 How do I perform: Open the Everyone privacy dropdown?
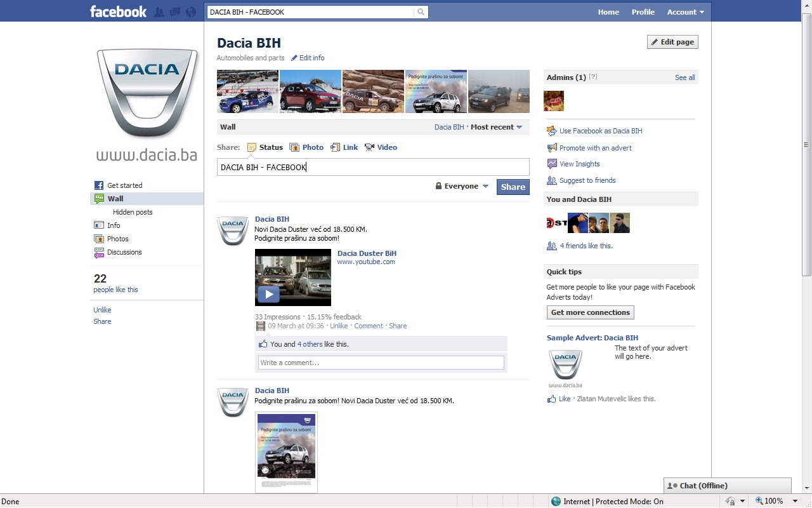pyautogui.click(x=462, y=186)
